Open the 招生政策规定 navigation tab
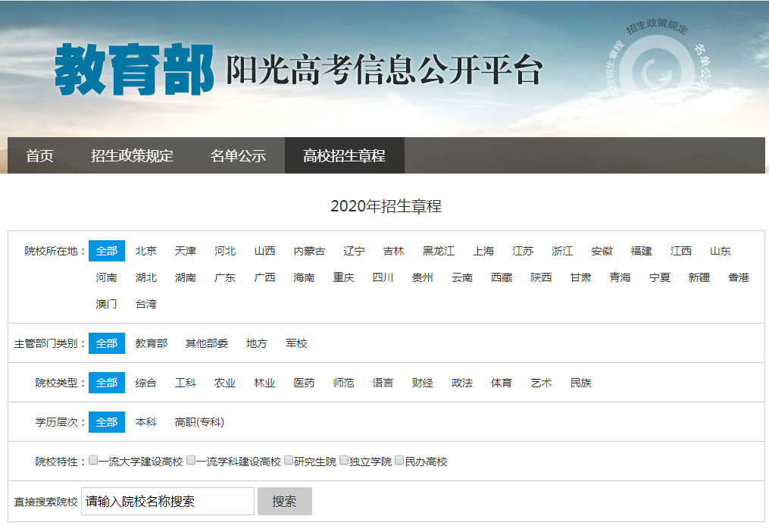 tap(132, 155)
